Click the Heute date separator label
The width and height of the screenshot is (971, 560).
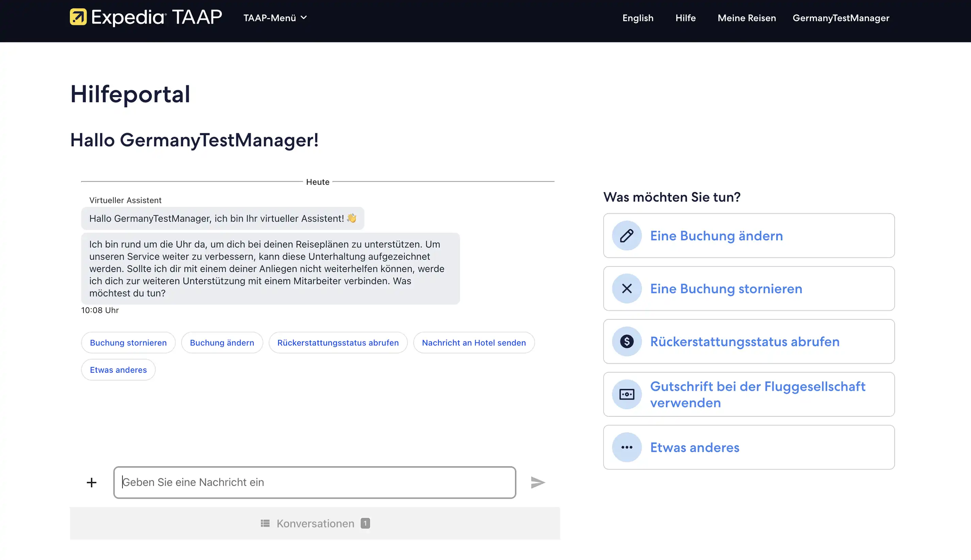318,182
